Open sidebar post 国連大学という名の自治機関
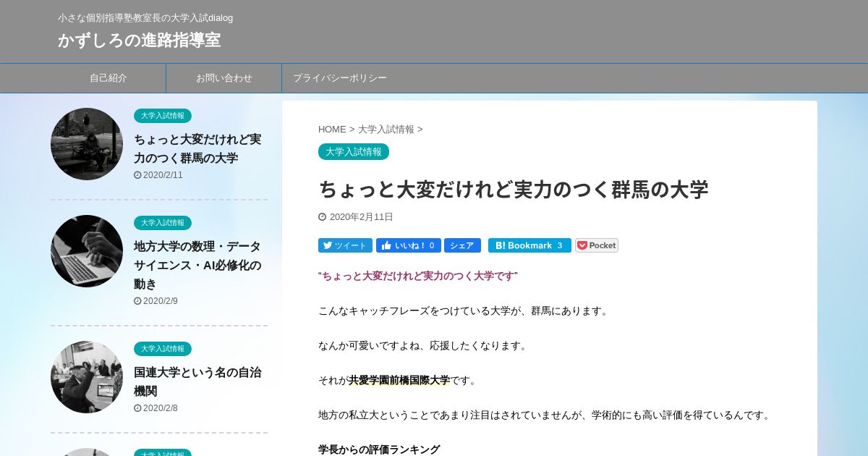This screenshot has height=456, width=868. point(197,381)
